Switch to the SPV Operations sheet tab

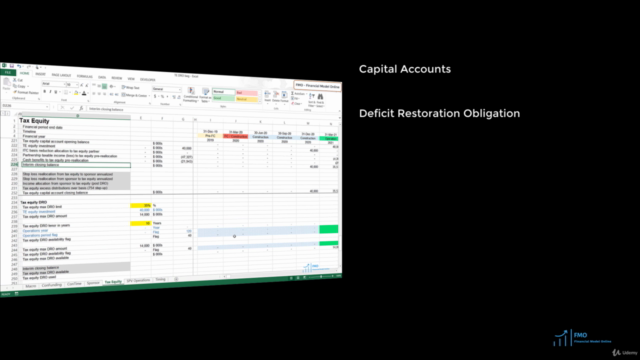138,280
